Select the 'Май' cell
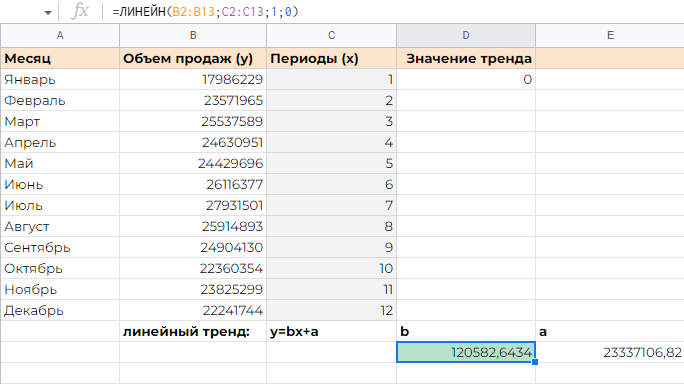This screenshot has height=384, width=684. [x=60, y=163]
